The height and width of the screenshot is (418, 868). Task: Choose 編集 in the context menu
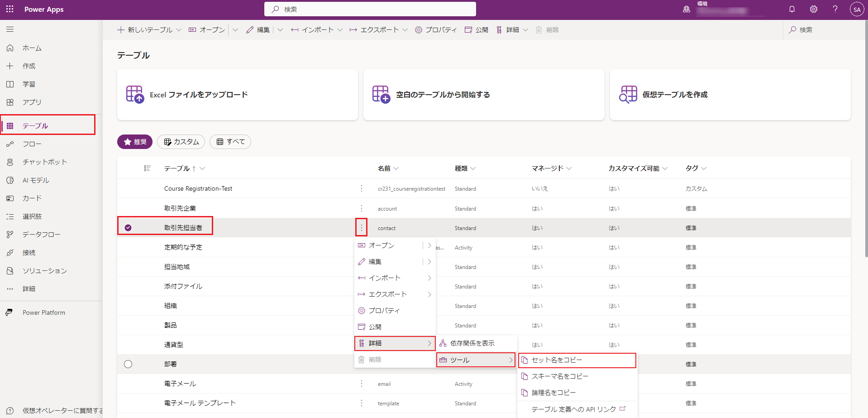click(389, 262)
